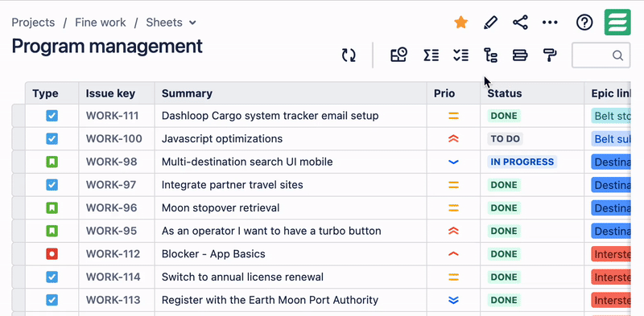Click the task type icon for WORK-100
This screenshot has height=316, width=644.
52,139
